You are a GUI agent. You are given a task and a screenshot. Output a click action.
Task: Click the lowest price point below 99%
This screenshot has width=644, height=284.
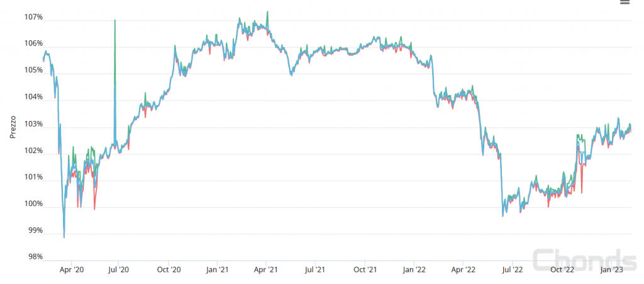[64, 237]
